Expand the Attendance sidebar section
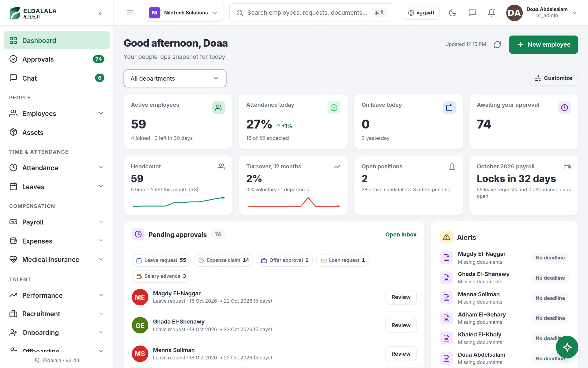 (57, 168)
